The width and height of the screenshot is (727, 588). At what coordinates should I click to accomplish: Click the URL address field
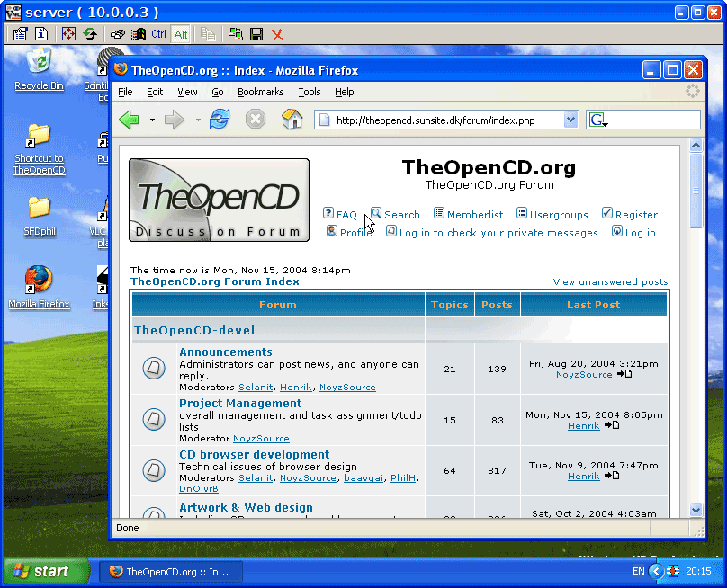[x=448, y=120]
